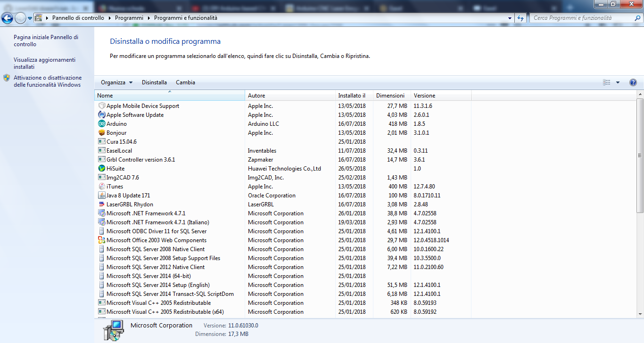Image resolution: width=644 pixels, height=343 pixels.
Task: Click the Visual C++ 2005 Redistributable (x64) icon
Action: click(x=101, y=312)
